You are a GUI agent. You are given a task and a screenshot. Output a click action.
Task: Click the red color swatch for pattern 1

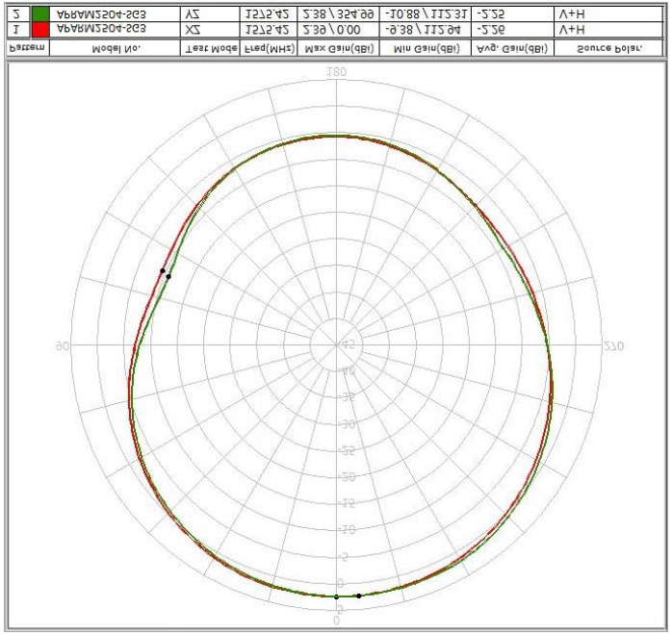(x=39, y=31)
